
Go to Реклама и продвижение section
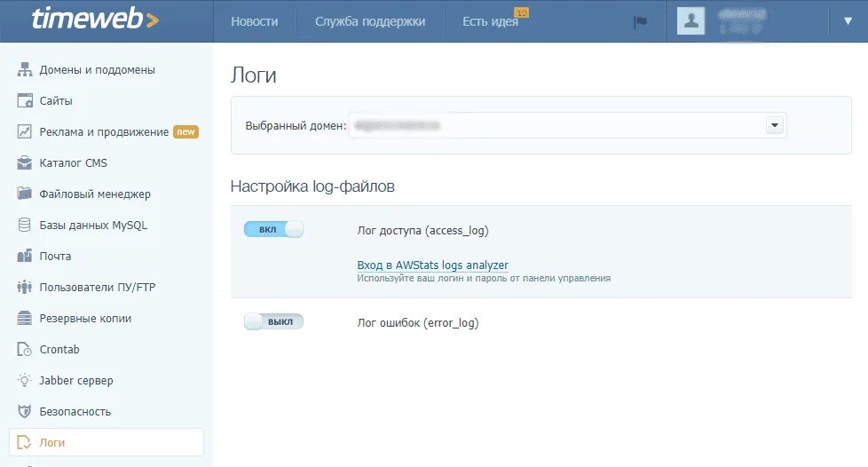[104, 132]
